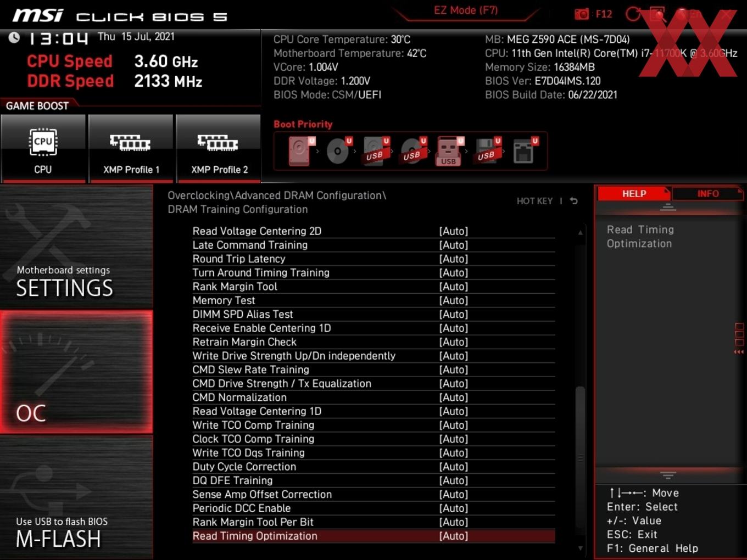Click the CPU Speed 3.60 GHz value
Image resolution: width=747 pixels, height=560 pixels.
pos(166,61)
